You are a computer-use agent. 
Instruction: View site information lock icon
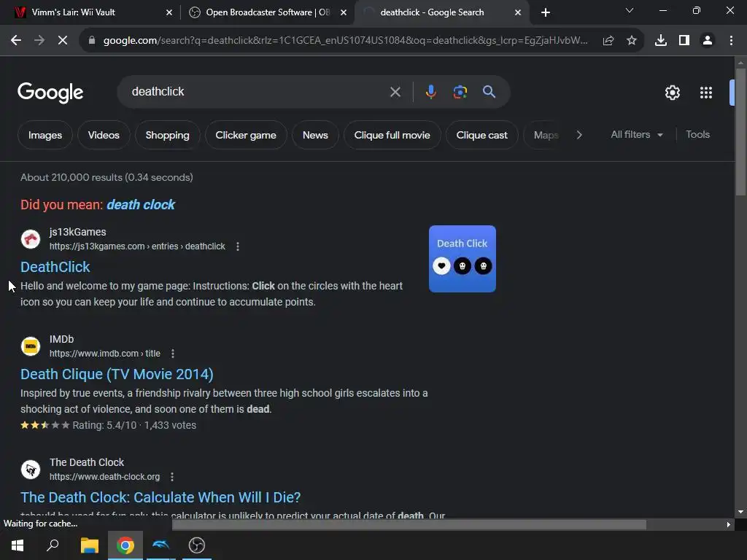92,41
